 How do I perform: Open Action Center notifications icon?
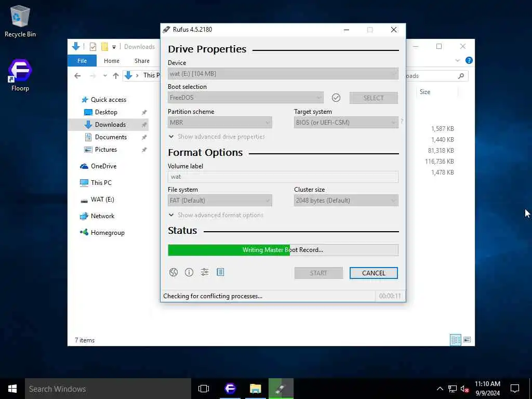515,389
